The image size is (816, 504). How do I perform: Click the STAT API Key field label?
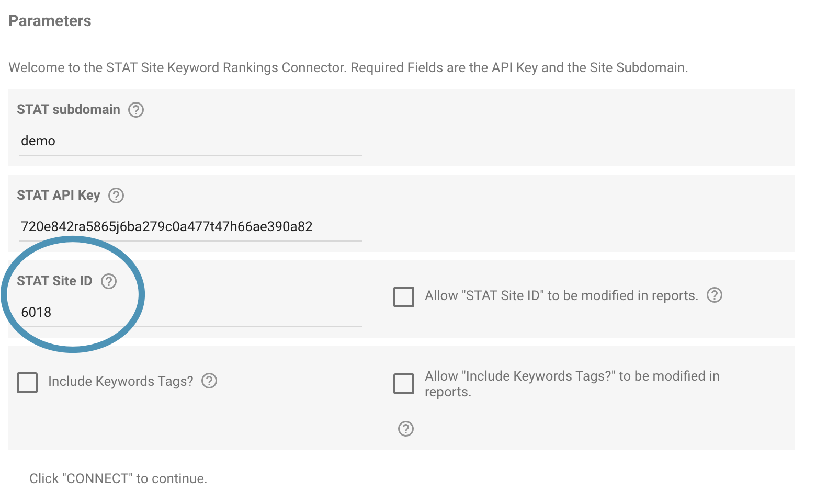58,196
